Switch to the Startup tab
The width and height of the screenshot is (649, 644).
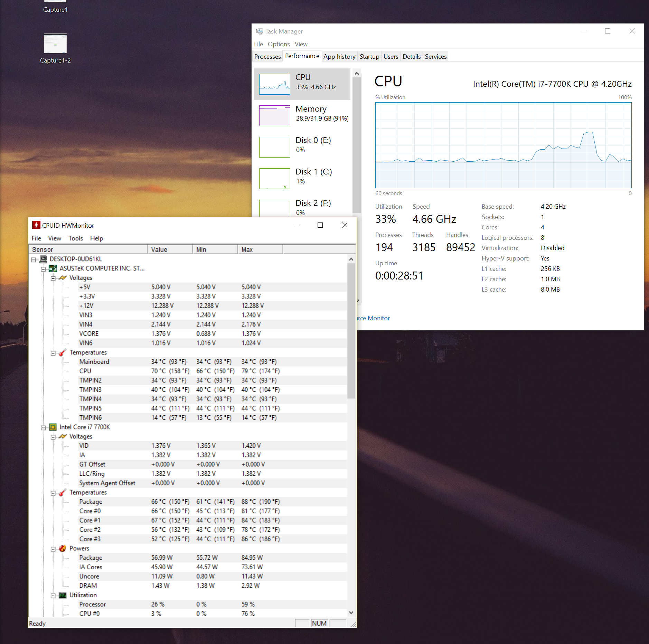tap(369, 57)
